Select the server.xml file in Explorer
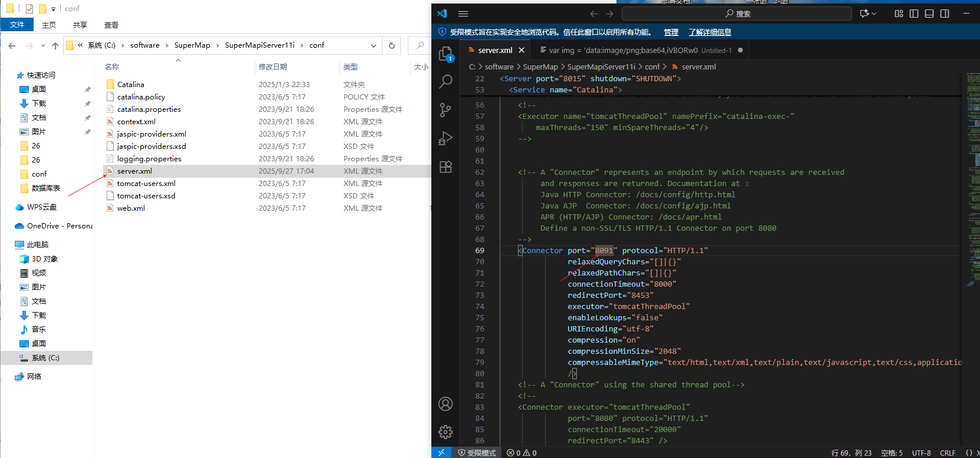The width and height of the screenshot is (980, 458). pos(134,171)
